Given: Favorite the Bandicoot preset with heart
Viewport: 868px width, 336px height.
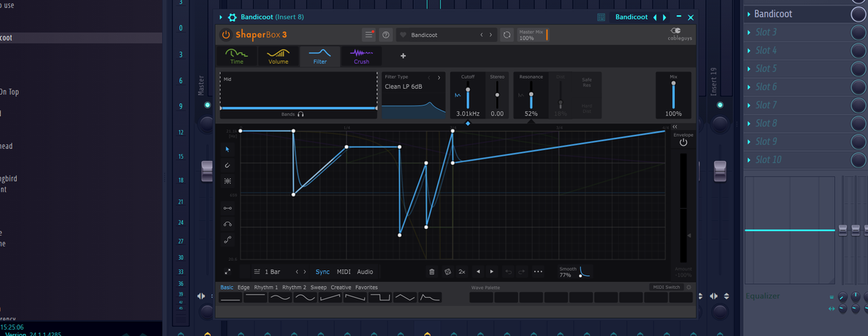Looking at the screenshot, I should [x=403, y=35].
